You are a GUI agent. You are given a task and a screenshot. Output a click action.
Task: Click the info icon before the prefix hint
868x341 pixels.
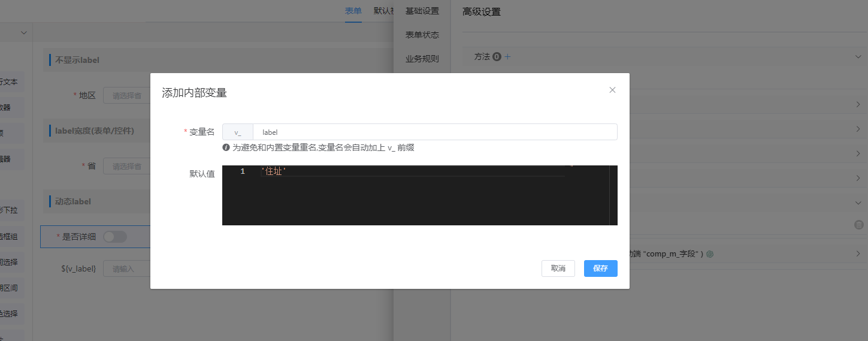click(x=226, y=147)
